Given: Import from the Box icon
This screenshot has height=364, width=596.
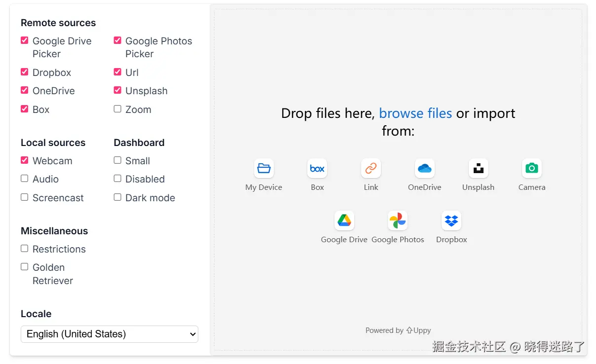Looking at the screenshot, I should pyautogui.click(x=317, y=168).
